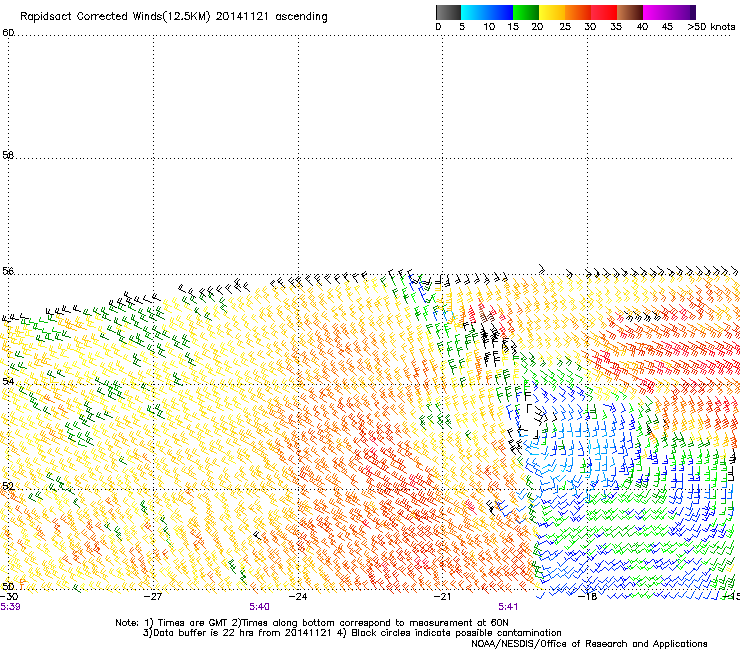740x650 pixels.
Task: Select the brown 35-40 knots legend color
Action: point(630,12)
